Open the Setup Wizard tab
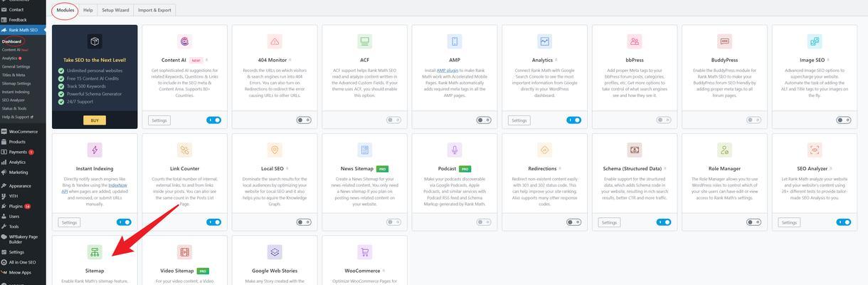This screenshot has width=868, height=285. point(115,11)
